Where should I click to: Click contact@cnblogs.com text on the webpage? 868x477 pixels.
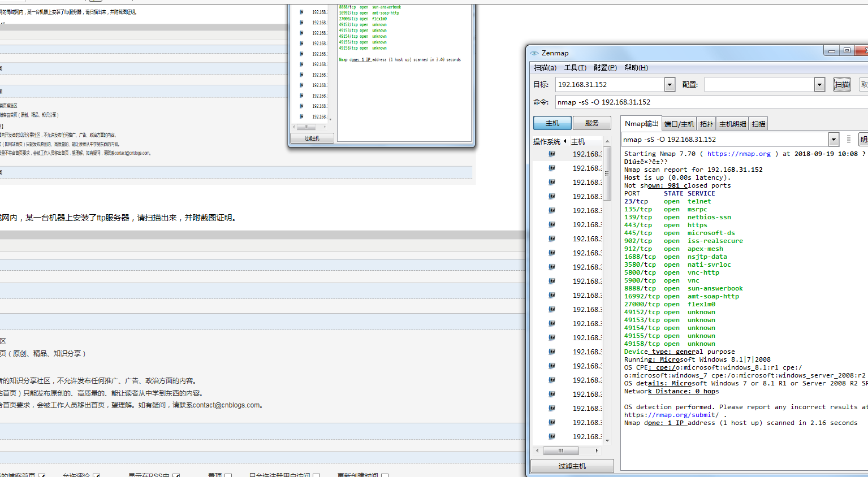pos(226,405)
